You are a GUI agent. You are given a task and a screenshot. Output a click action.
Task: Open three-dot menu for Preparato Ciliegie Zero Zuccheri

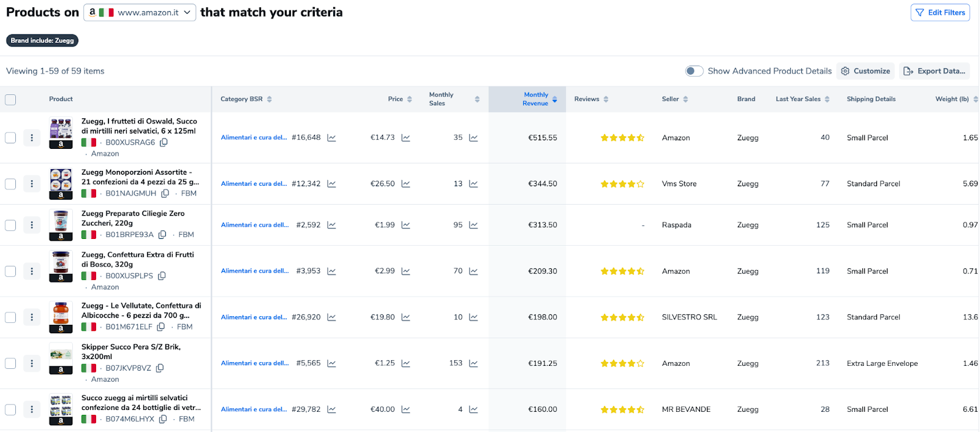click(32, 225)
